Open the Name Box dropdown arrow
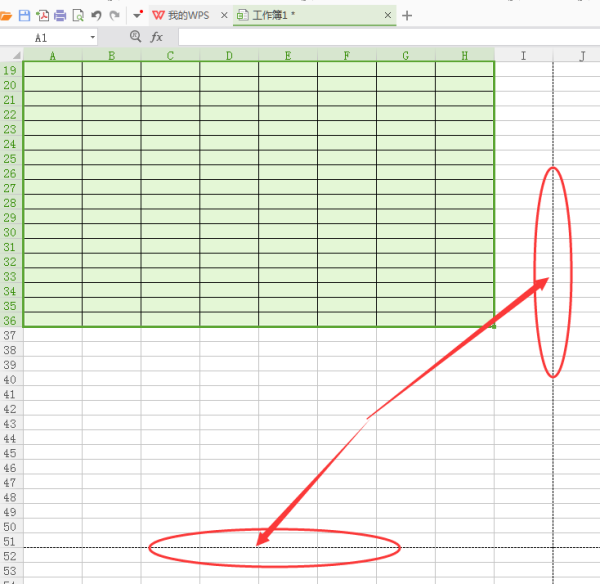 93,38
